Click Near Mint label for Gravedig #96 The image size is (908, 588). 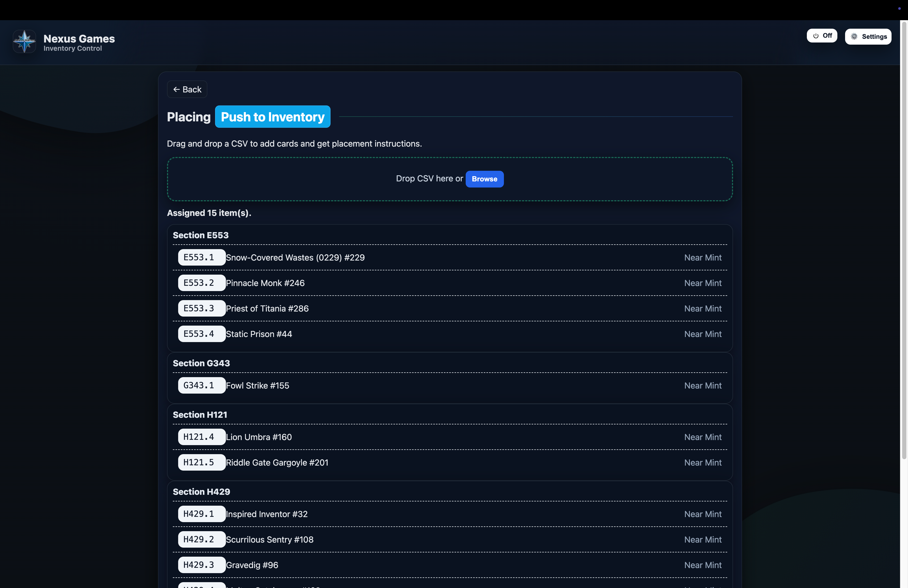pyautogui.click(x=703, y=565)
